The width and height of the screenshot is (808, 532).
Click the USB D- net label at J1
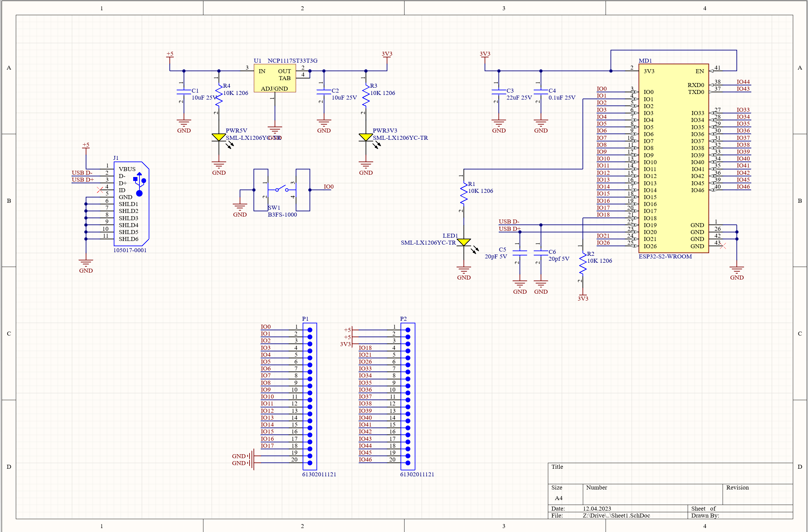(82, 172)
